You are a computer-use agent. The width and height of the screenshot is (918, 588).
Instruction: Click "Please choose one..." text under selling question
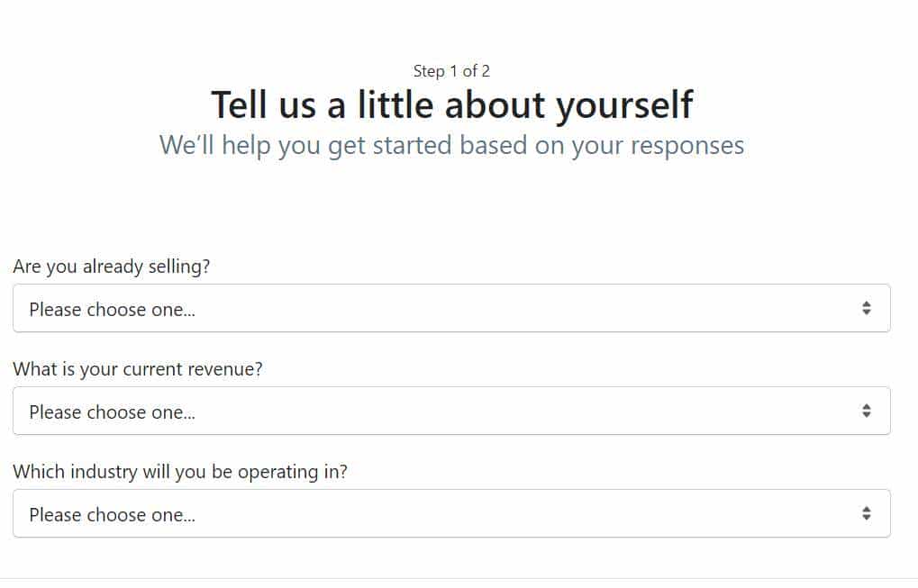coord(113,310)
